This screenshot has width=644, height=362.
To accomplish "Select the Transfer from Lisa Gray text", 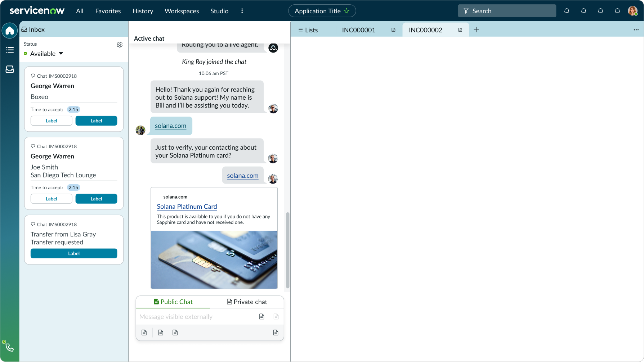I will [x=63, y=234].
